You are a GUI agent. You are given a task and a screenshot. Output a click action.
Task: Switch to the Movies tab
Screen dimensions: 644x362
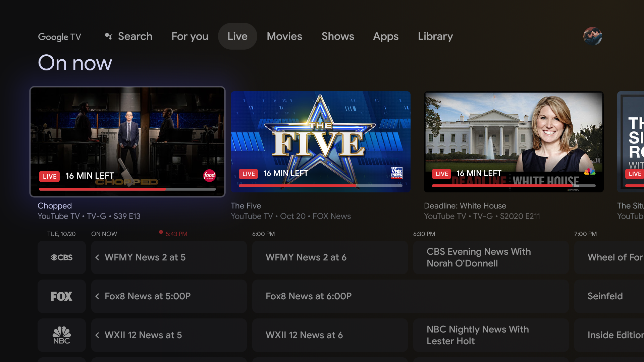(284, 36)
